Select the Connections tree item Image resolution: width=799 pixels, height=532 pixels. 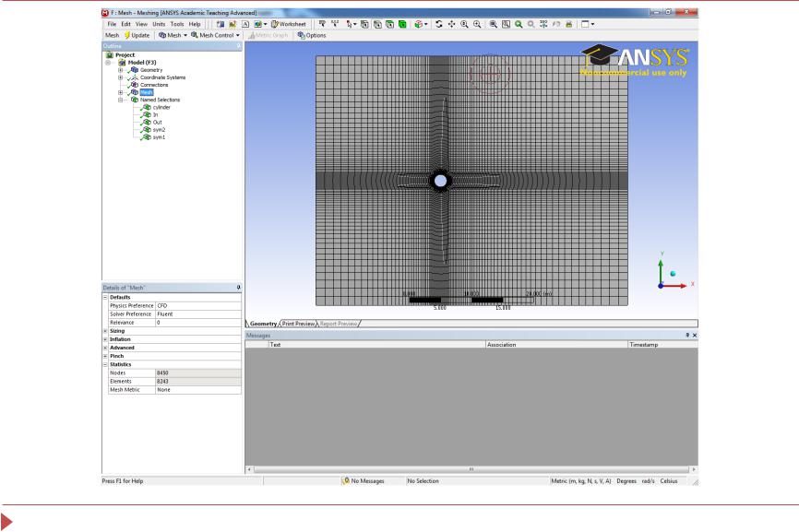(154, 85)
